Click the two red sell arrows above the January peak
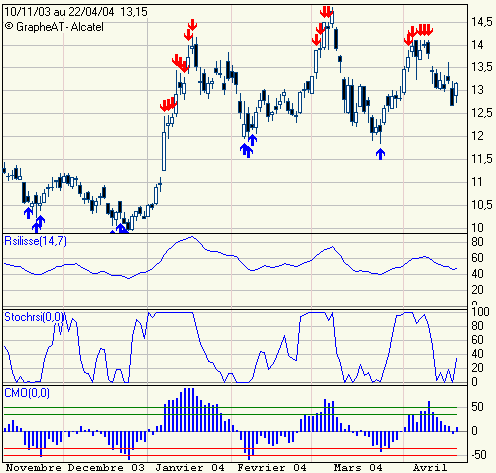Viewport: 496px width, 473px height. [191, 30]
